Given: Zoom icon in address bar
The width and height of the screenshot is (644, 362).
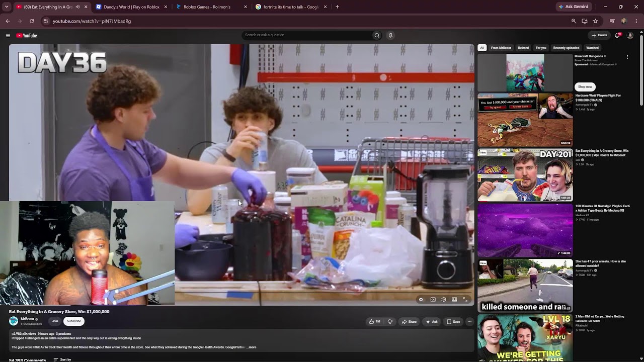Looking at the screenshot, I should click(x=574, y=21).
